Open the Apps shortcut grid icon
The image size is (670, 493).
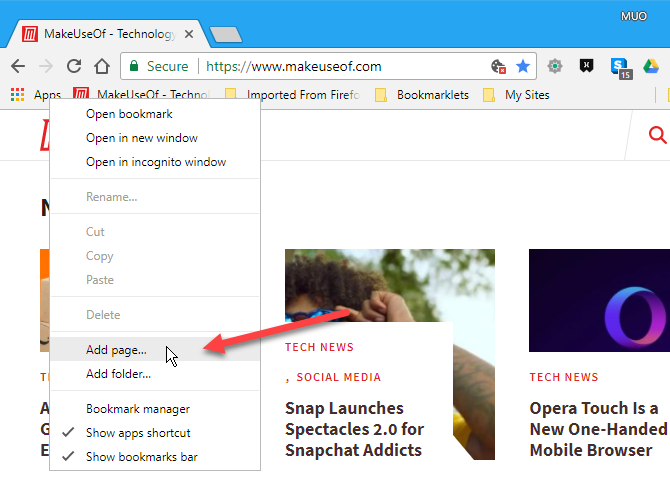pos(18,95)
